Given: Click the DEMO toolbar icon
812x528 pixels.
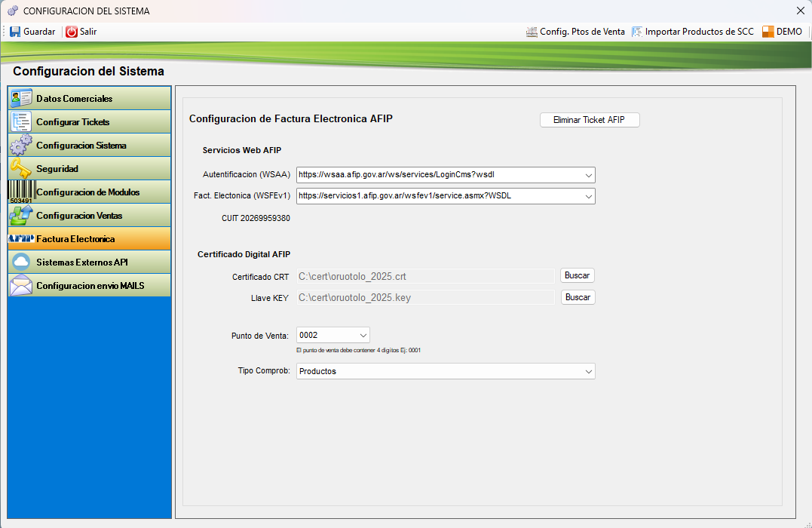Looking at the screenshot, I should click(768, 32).
